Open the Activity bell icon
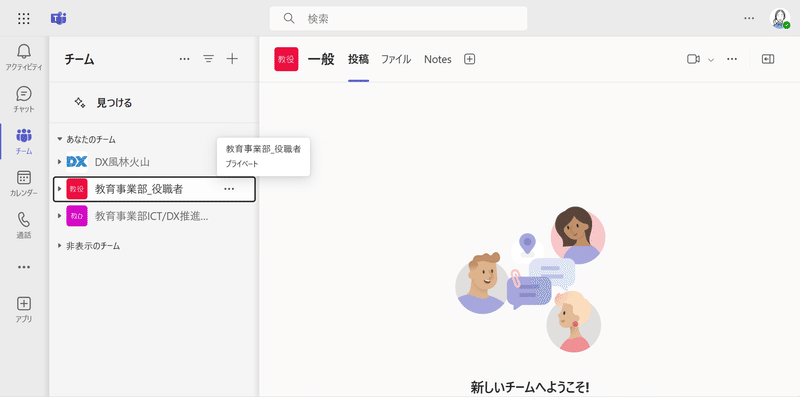The height and width of the screenshot is (397, 800). click(24, 52)
